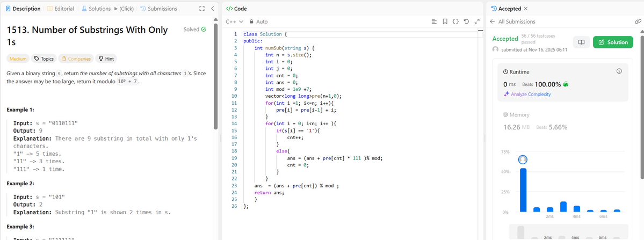The image size is (644, 240).
Task: Click 'Beats 5.66%' memory percentile
Action: (x=552, y=127)
